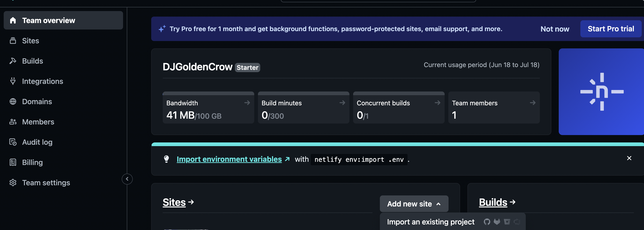Click the arrow on the Concurrent builds card

(x=437, y=103)
